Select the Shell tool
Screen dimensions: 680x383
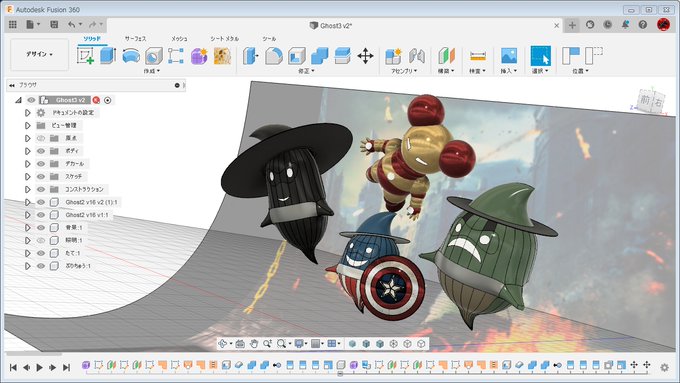297,56
